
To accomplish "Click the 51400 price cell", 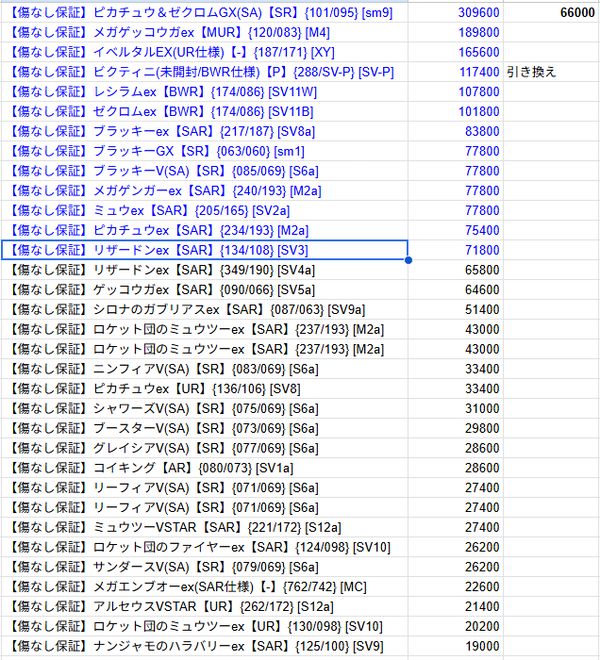I will pos(456,309).
